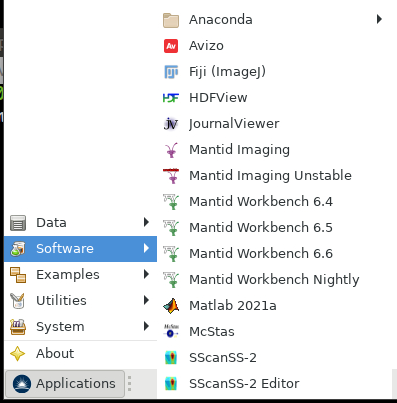Expand the Anaconda submenu arrow
This screenshot has width=397, height=403.
pos(379,19)
